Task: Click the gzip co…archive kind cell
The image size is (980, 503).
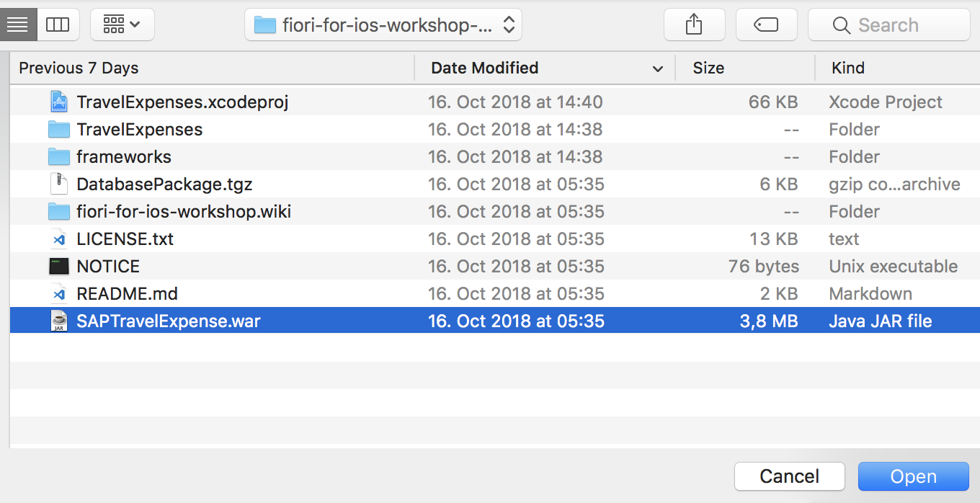Action: [894, 184]
